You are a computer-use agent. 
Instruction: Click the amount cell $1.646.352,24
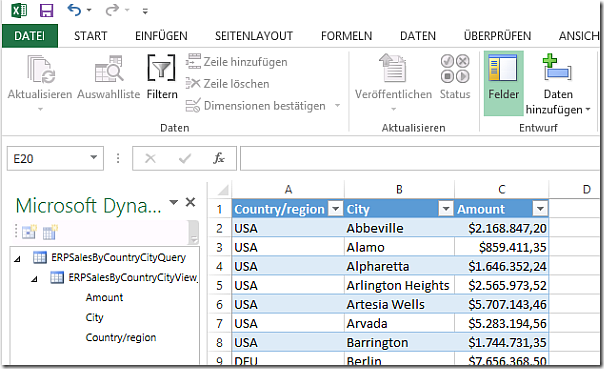(x=502, y=266)
